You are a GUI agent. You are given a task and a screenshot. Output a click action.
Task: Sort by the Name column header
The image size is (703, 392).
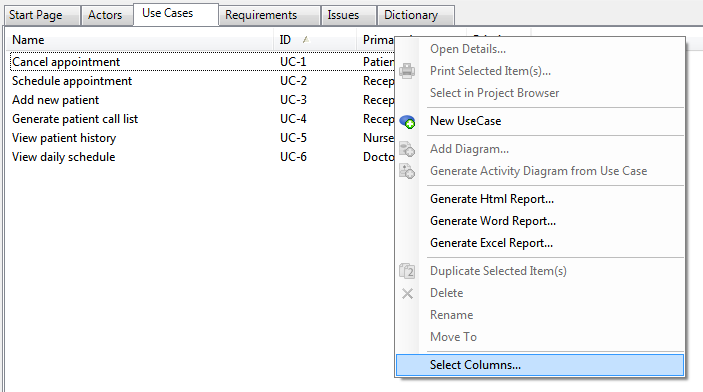(140, 40)
